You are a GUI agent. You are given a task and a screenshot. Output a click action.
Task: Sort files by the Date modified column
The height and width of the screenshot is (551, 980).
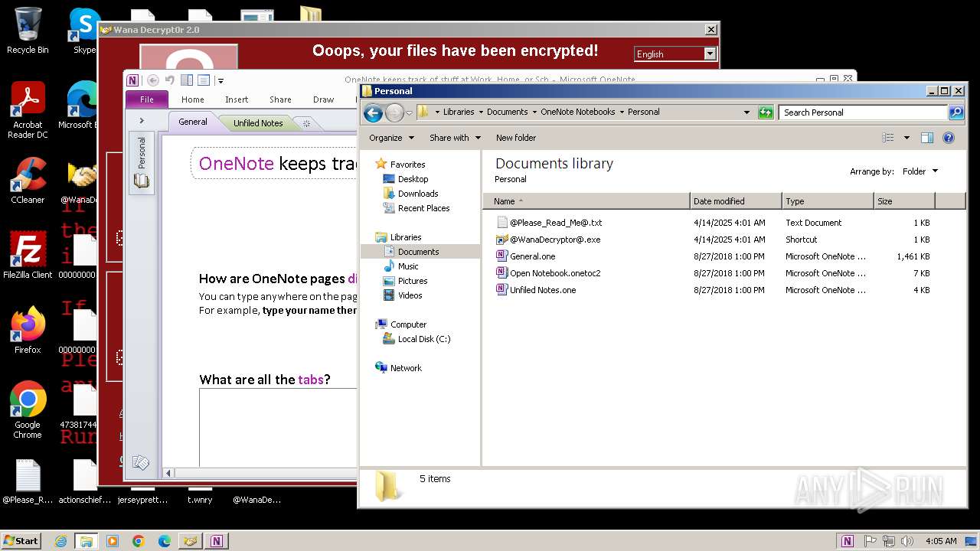point(736,201)
